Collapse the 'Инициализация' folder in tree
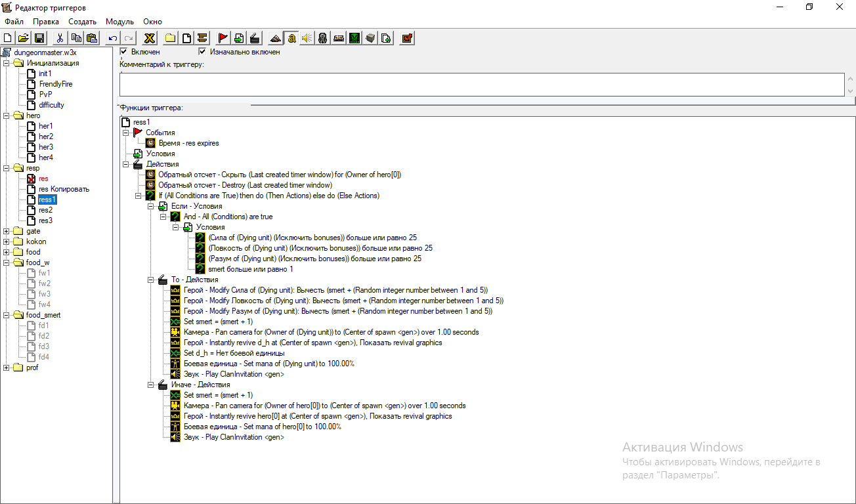Viewport: 856px width, 504px height. (7, 63)
